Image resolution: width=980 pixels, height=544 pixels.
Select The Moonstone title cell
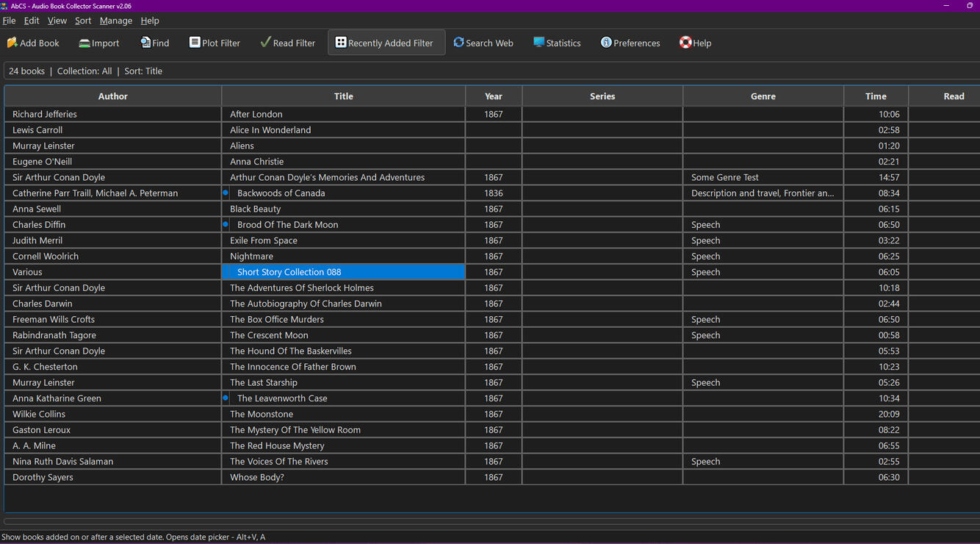[x=344, y=414]
